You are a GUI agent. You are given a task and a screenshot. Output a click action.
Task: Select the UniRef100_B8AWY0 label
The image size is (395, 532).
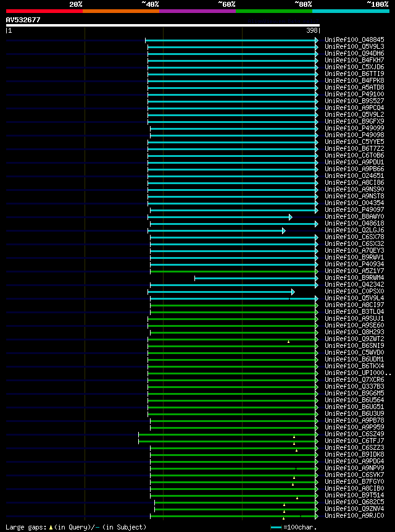click(354, 216)
